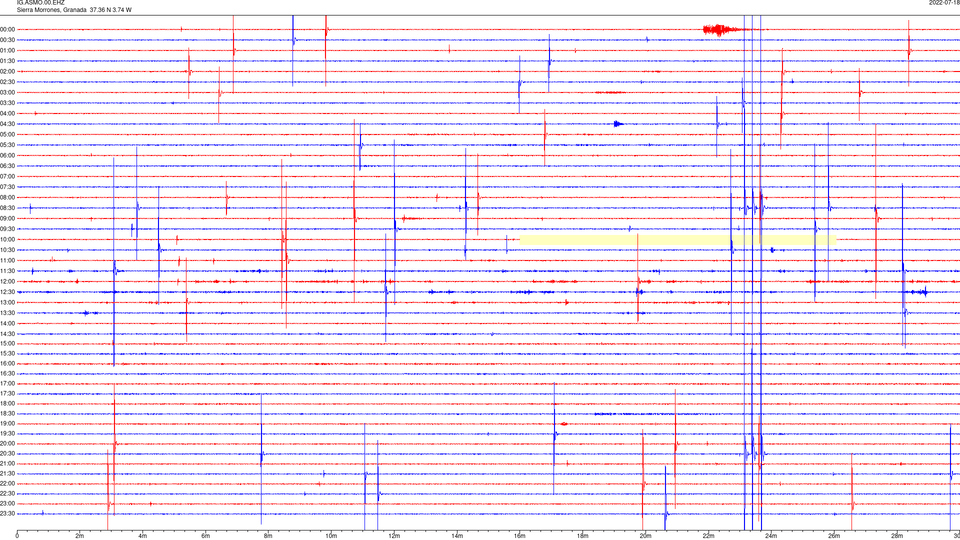Select the 28m axis tick label
Screen dimensions: 960x540
point(896,536)
